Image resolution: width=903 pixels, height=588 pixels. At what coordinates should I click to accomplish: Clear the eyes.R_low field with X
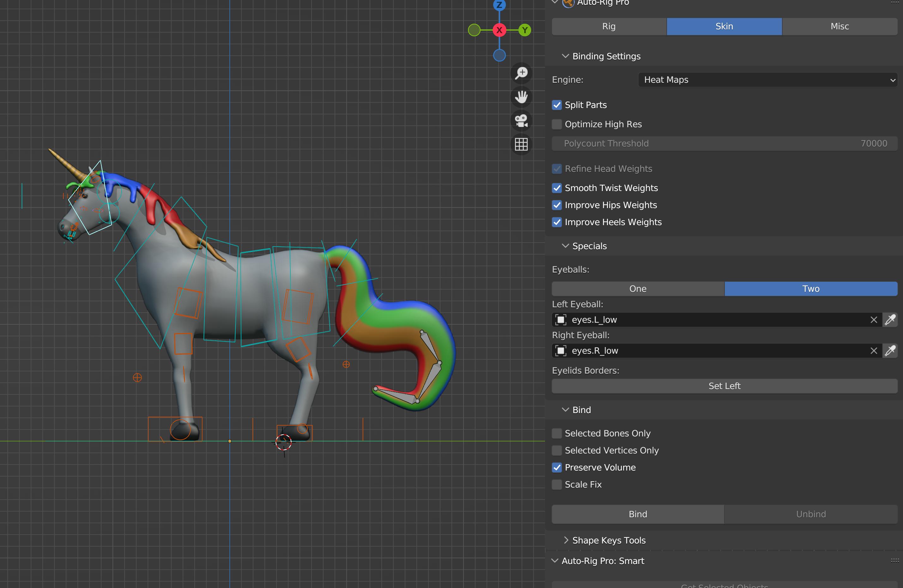pyautogui.click(x=874, y=351)
